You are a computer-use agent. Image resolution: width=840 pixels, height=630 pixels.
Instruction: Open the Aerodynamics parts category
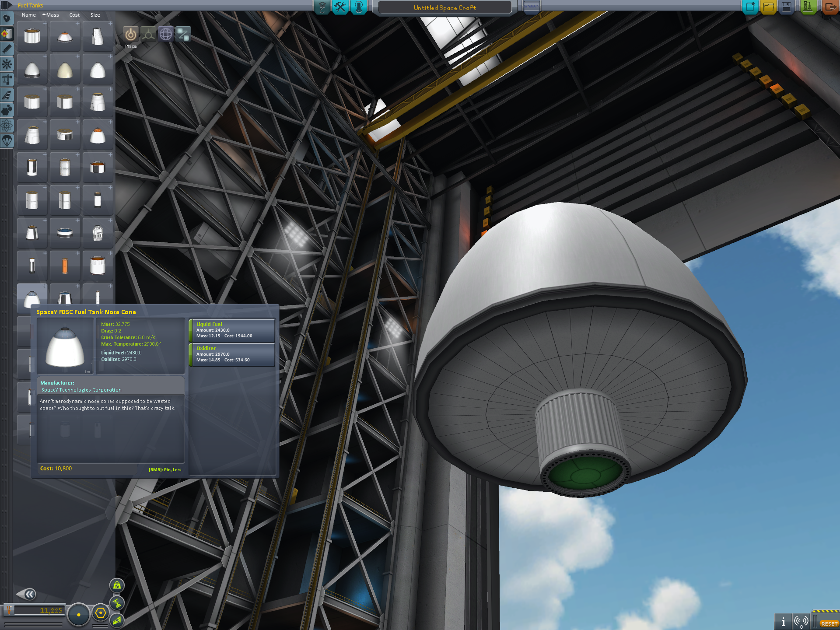click(7, 95)
